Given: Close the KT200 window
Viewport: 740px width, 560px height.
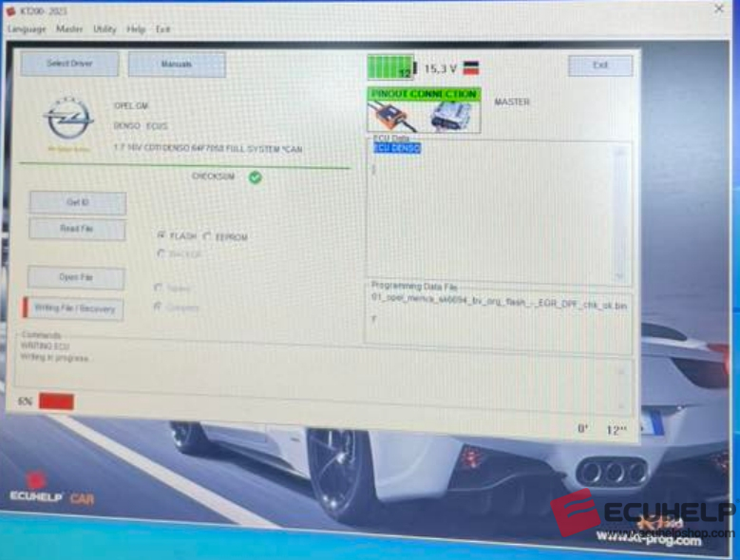Looking at the screenshot, I should tap(719, 9).
